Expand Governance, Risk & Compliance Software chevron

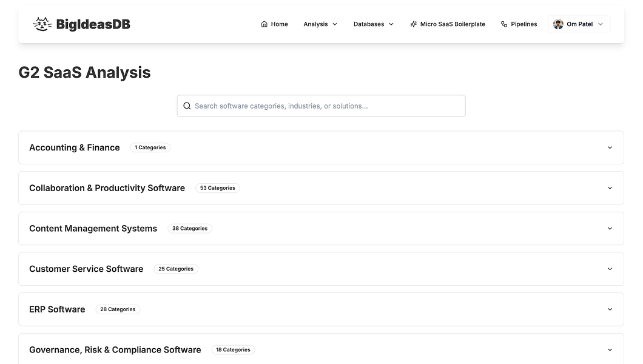(x=610, y=350)
